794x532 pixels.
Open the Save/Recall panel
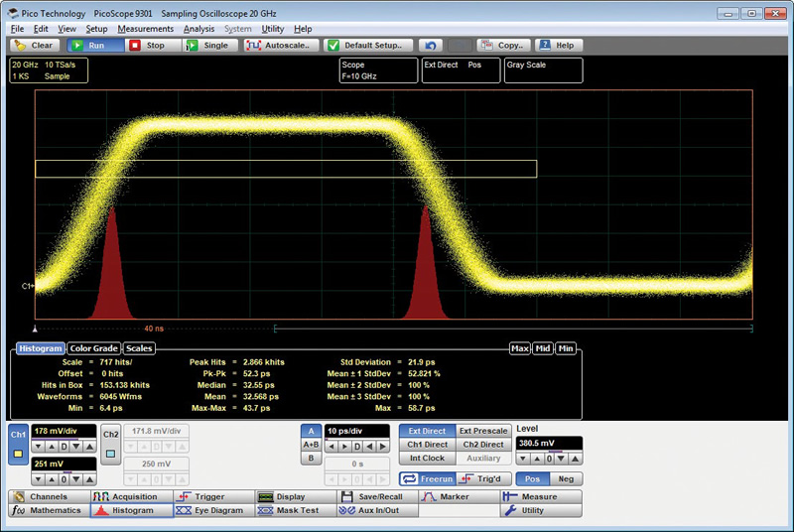tap(378, 496)
